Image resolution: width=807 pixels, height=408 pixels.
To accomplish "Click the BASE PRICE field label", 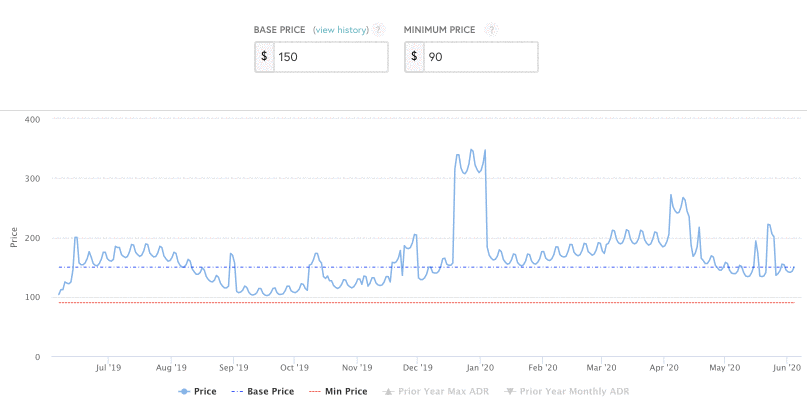I will click(279, 30).
